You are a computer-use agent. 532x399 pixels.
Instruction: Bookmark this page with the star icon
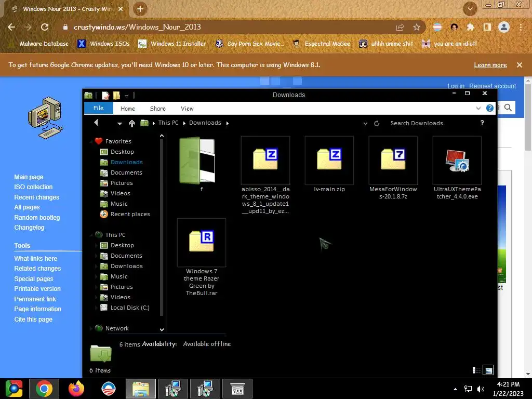pyautogui.click(x=416, y=27)
